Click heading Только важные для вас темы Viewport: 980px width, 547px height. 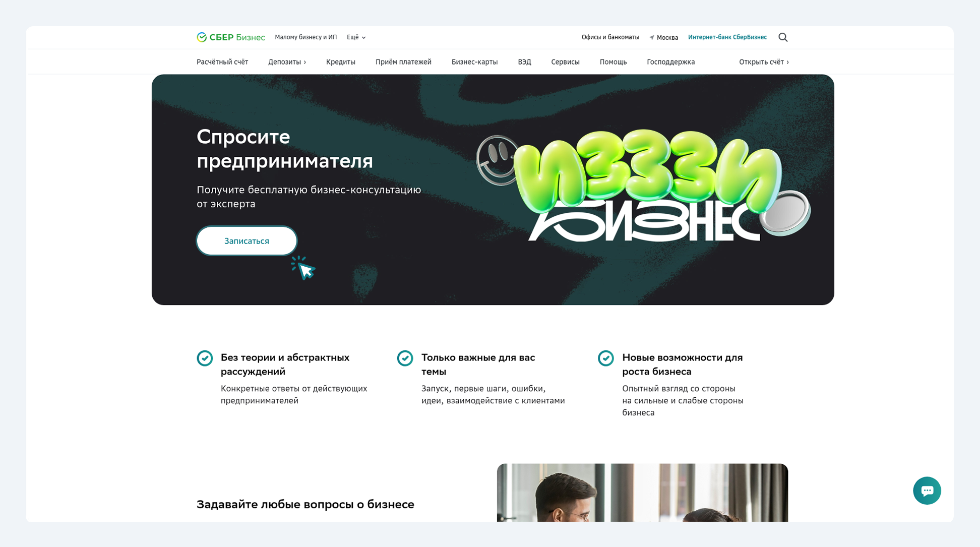pos(478,364)
